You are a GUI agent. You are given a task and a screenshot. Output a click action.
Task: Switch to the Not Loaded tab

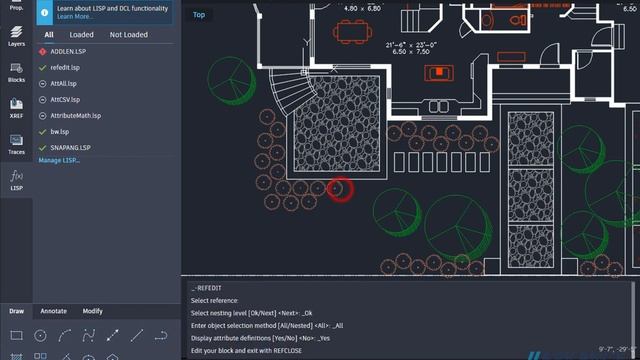coord(129,35)
